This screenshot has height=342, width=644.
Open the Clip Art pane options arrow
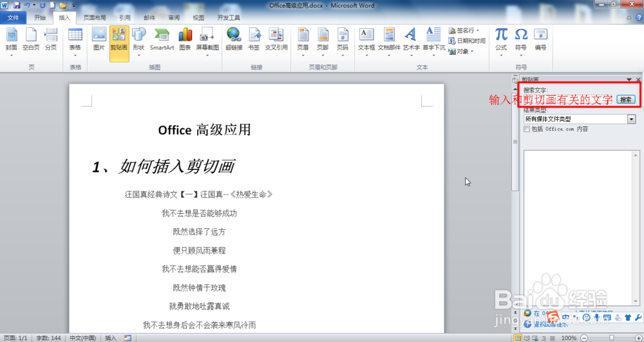click(x=629, y=80)
